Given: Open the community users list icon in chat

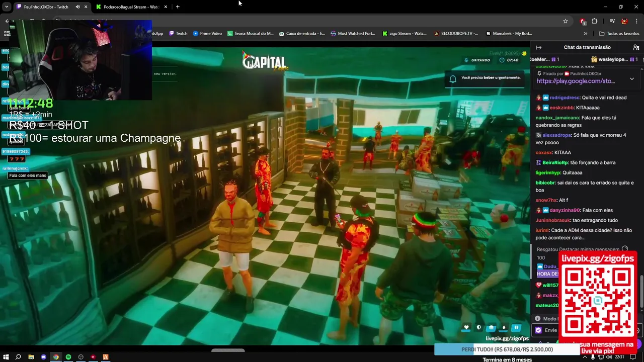Looking at the screenshot, I should tap(636, 47).
